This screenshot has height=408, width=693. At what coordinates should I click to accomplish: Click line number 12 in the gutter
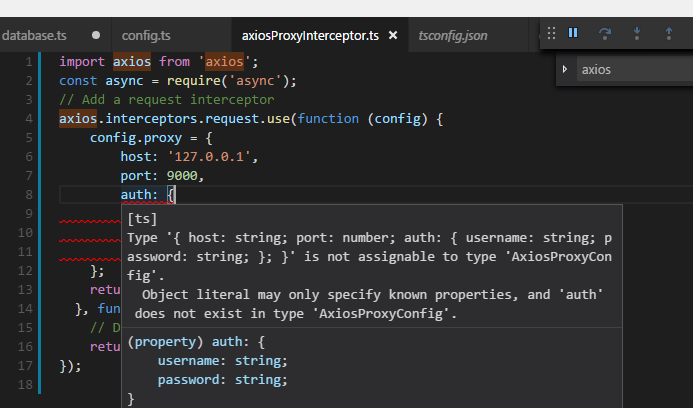tap(25, 271)
